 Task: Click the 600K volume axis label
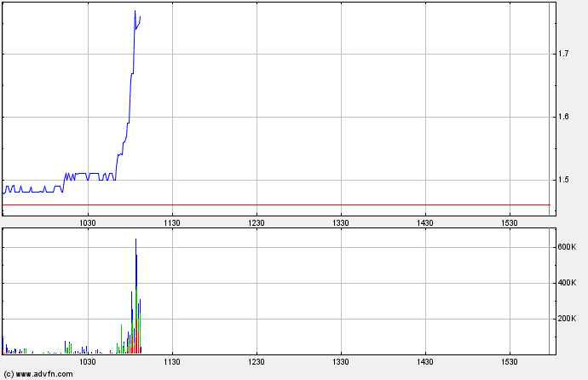tap(568, 247)
